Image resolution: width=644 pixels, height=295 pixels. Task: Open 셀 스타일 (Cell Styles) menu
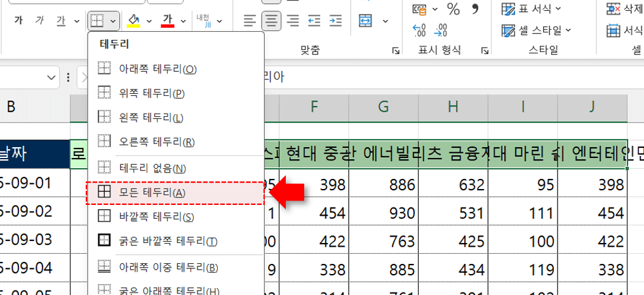click(x=537, y=30)
